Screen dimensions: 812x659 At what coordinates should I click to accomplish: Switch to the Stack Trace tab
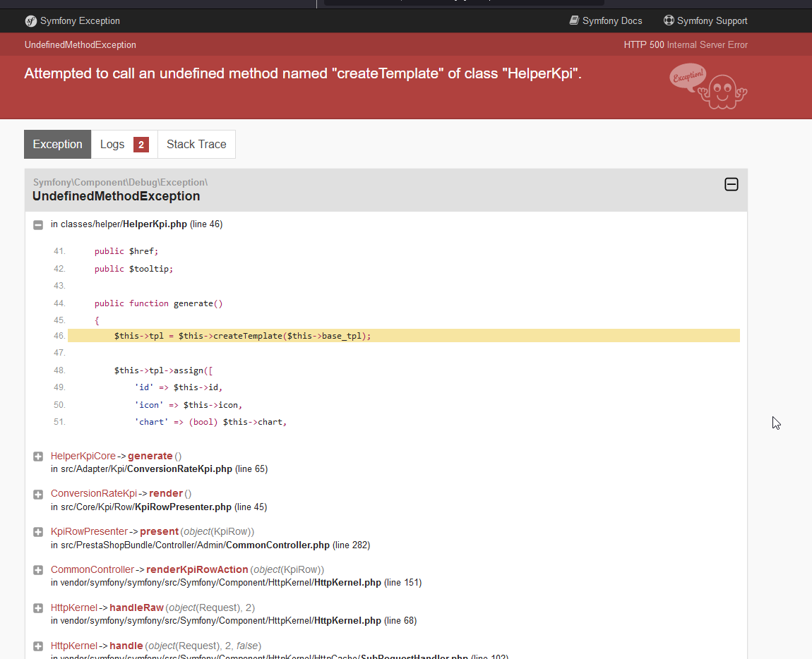point(196,145)
